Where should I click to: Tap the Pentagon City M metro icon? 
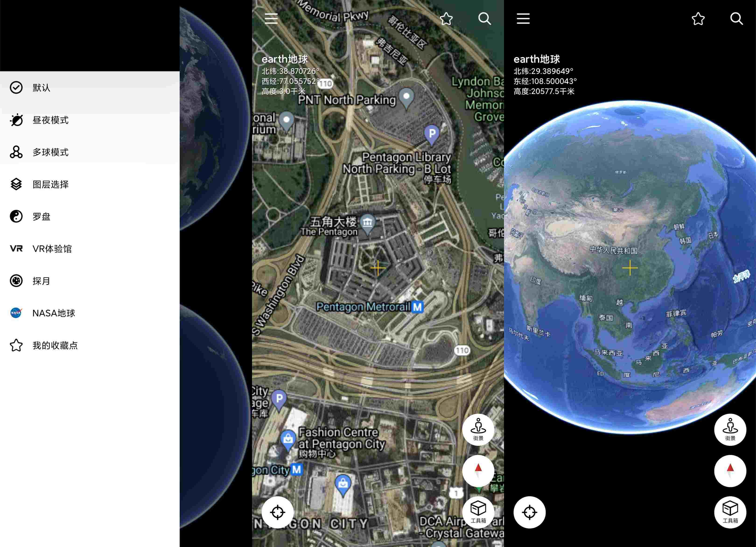pos(297,470)
